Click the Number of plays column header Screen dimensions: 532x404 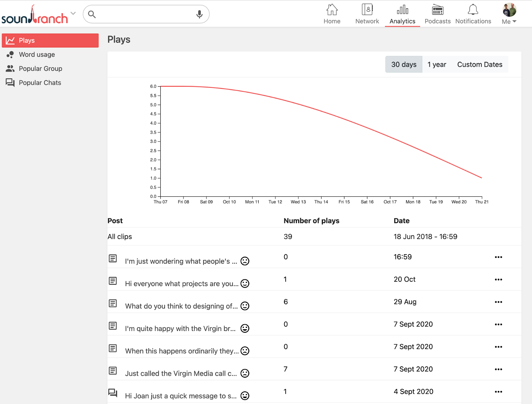tap(312, 221)
